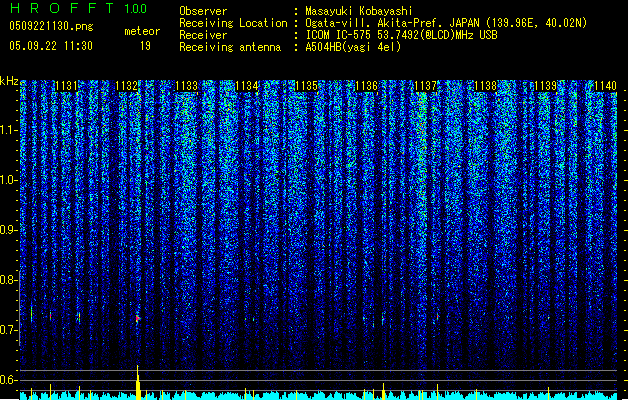
Task: Click the 1136 time marker
Action: [367, 86]
